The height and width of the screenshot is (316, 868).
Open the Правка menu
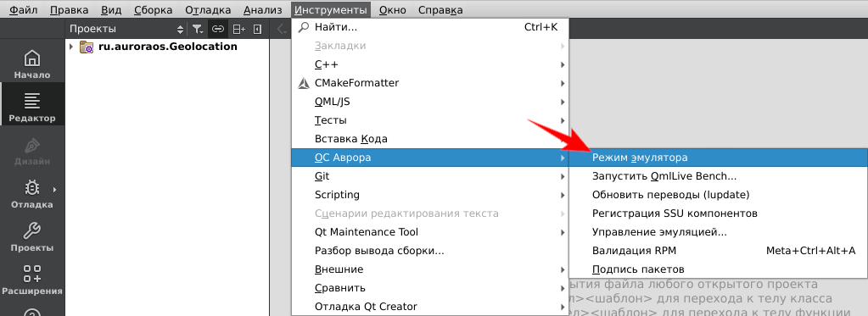[x=69, y=10]
